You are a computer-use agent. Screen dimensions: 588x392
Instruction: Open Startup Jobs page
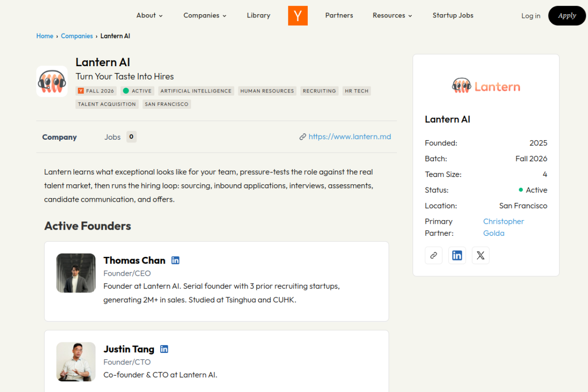(453, 15)
